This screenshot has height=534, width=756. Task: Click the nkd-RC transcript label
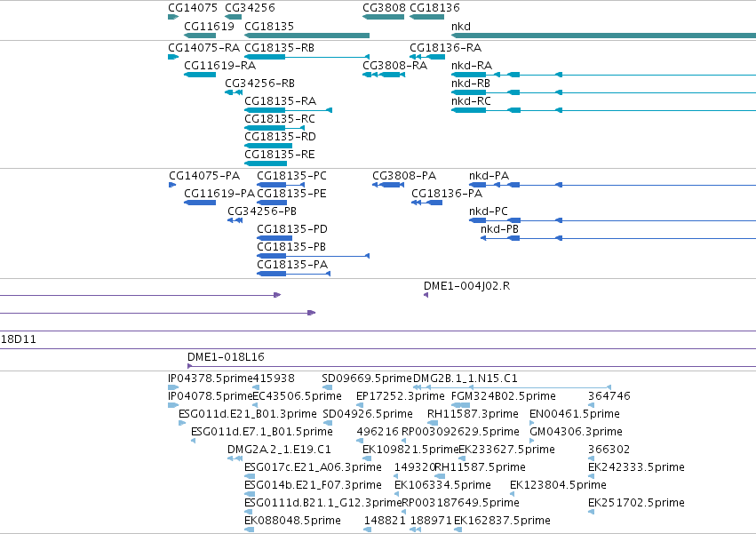pyautogui.click(x=471, y=101)
